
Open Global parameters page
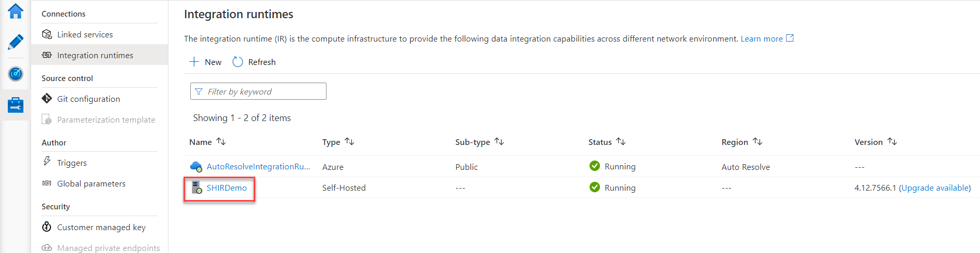click(91, 183)
